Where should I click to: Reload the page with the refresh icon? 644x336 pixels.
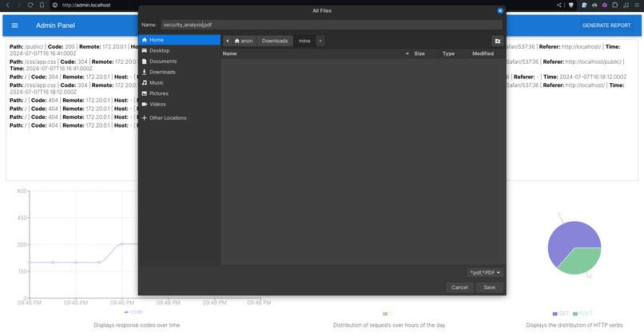pos(30,5)
